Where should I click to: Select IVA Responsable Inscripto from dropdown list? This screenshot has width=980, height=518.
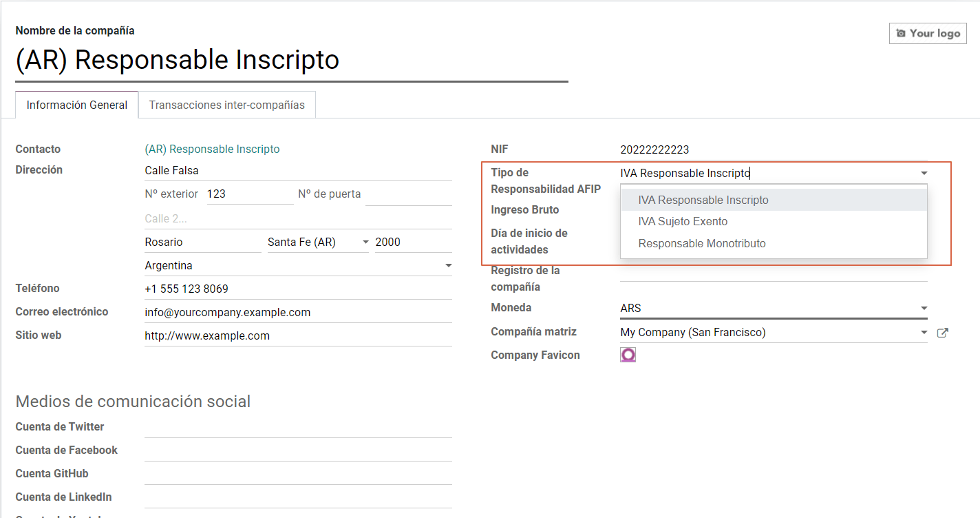click(x=703, y=200)
